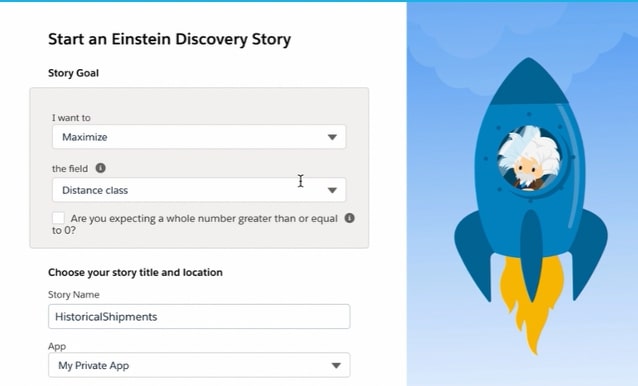Viewport: 638px width, 386px height.
Task: Click the rocket's right side fin
Action: tap(589, 254)
